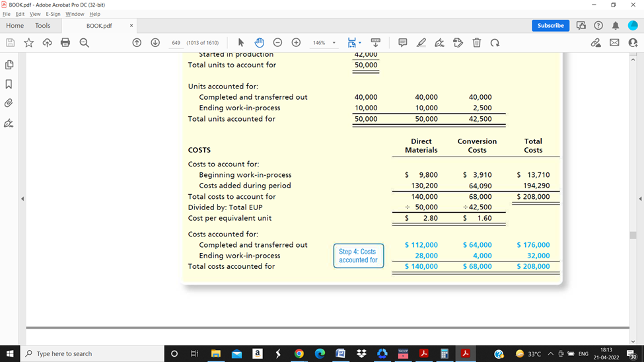Activate the Hand pan tool

click(259, 43)
